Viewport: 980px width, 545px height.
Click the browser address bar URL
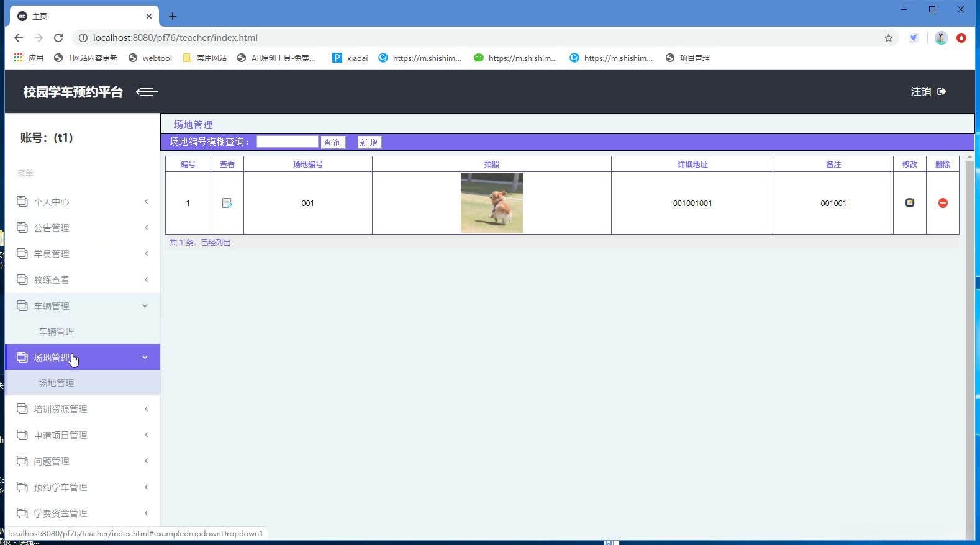point(175,38)
